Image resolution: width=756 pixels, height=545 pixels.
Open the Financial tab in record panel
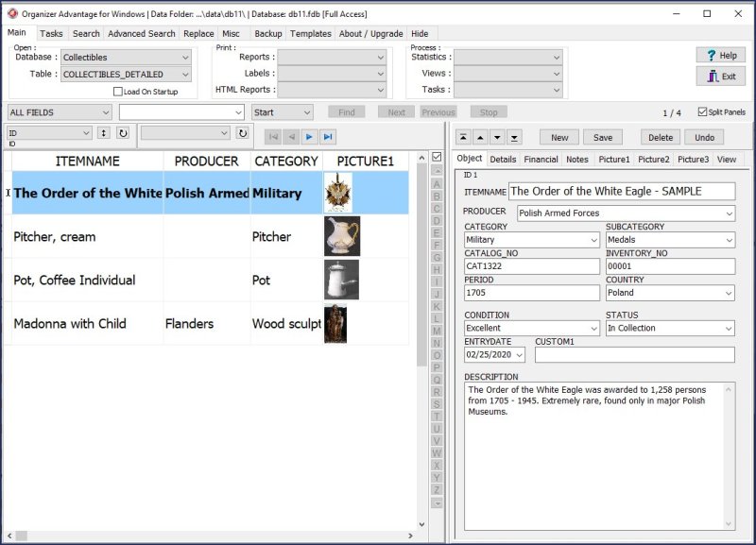point(541,160)
